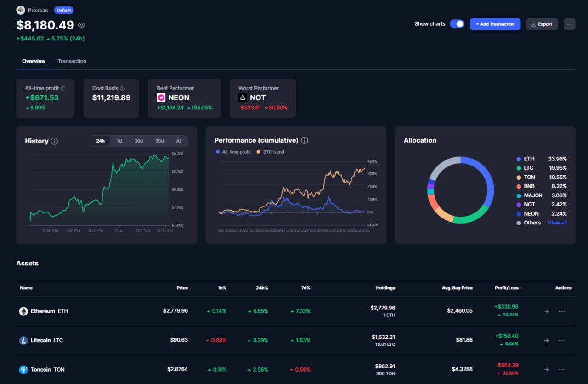The width and height of the screenshot is (588, 384).
Task: Click the MAJOR allocation legend entry
Action: tap(542, 195)
